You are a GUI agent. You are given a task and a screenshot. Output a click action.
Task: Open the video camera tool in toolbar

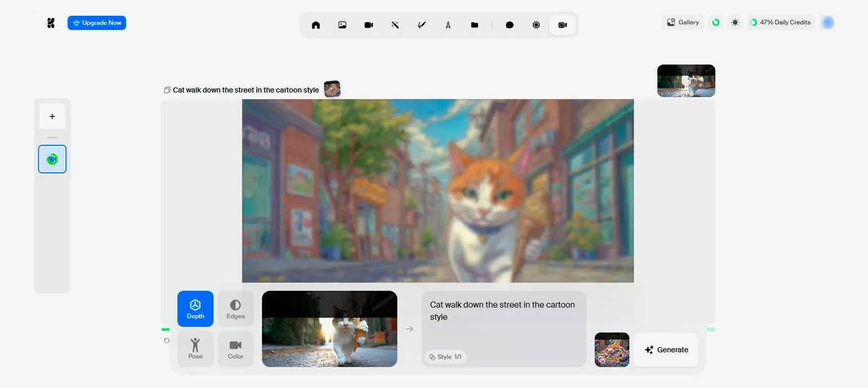point(369,25)
